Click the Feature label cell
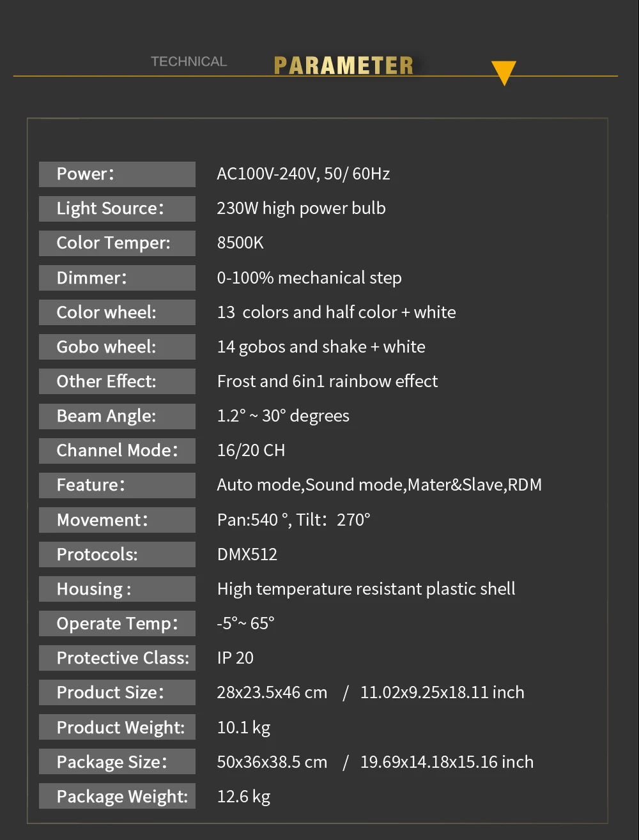This screenshot has width=639, height=840. [117, 485]
